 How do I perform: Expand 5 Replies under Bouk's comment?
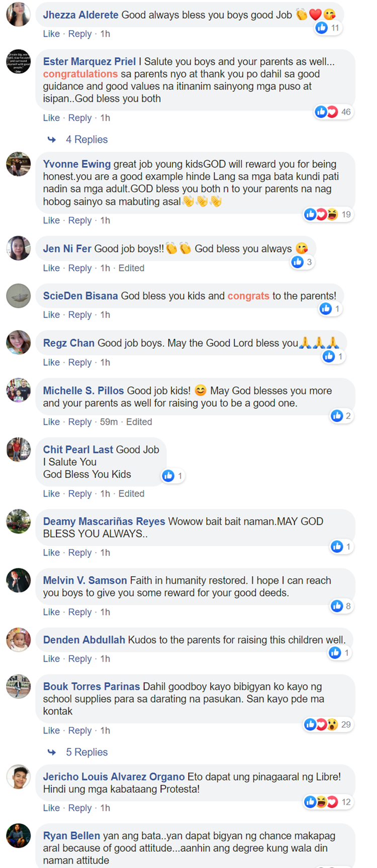tap(86, 752)
